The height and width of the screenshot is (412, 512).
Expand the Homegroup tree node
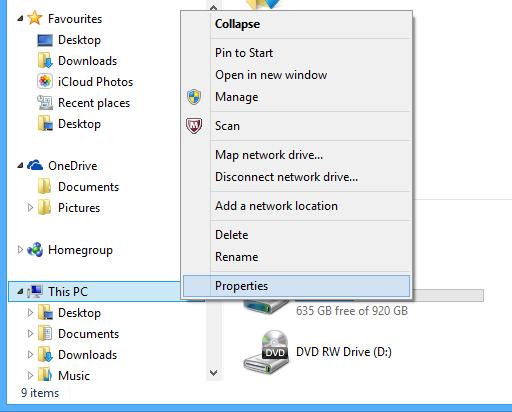(20, 250)
